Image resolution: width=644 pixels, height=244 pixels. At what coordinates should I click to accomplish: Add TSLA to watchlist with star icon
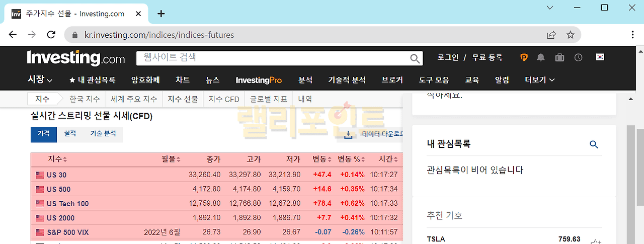click(x=595, y=241)
